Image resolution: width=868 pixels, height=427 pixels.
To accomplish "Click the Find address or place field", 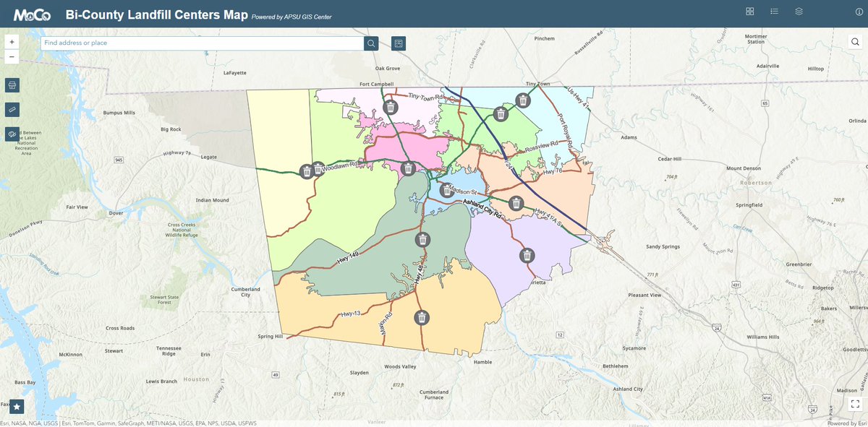I will (202, 43).
